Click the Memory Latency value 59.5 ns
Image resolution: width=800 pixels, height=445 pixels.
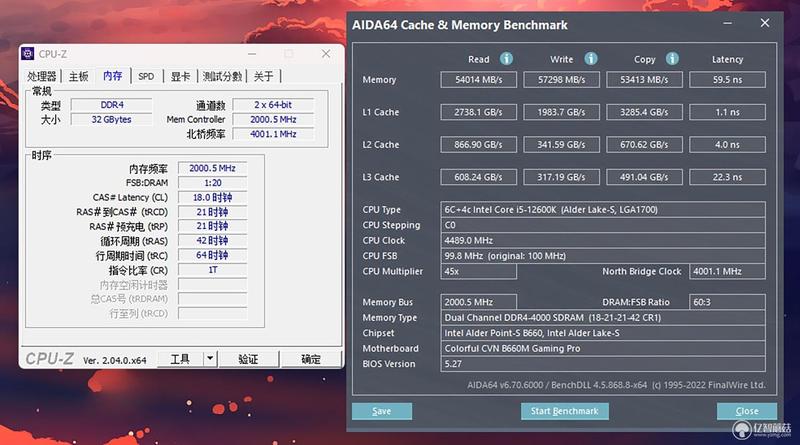coord(728,80)
